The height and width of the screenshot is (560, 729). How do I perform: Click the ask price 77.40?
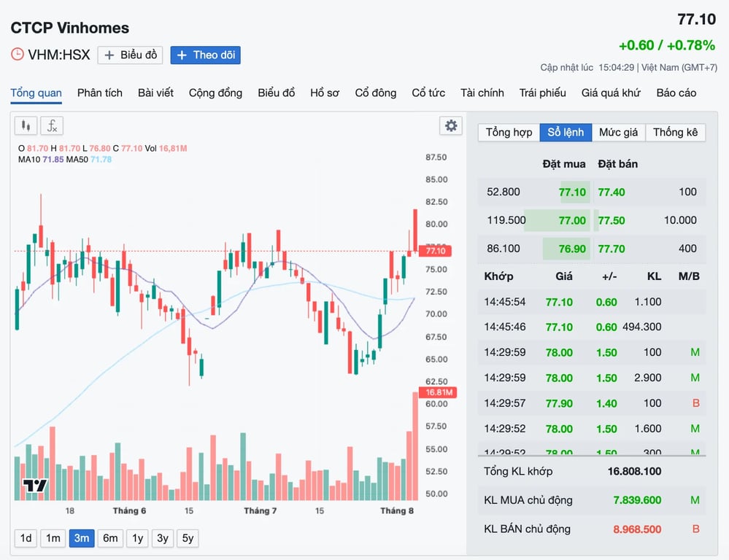pos(612,192)
